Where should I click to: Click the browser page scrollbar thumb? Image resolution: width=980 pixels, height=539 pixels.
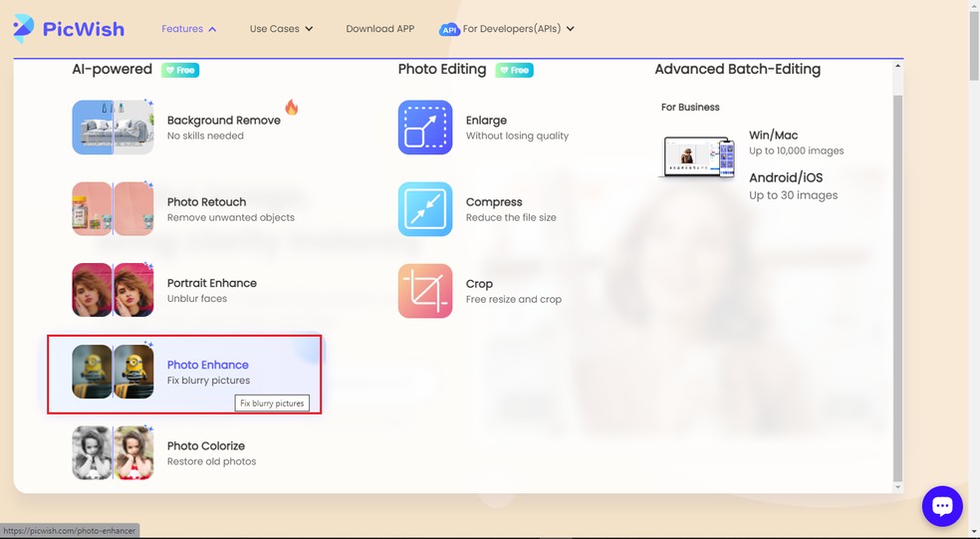click(x=974, y=45)
